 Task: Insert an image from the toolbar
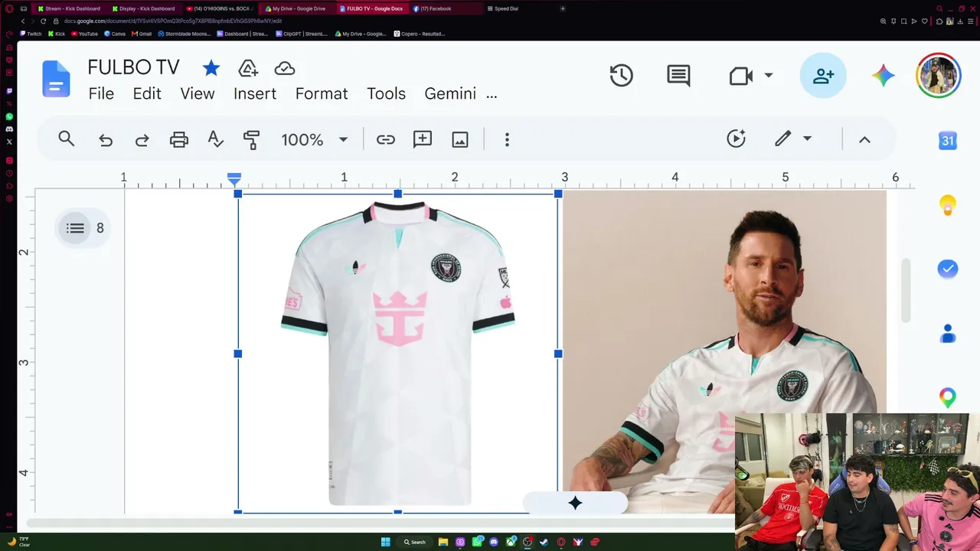click(x=460, y=139)
